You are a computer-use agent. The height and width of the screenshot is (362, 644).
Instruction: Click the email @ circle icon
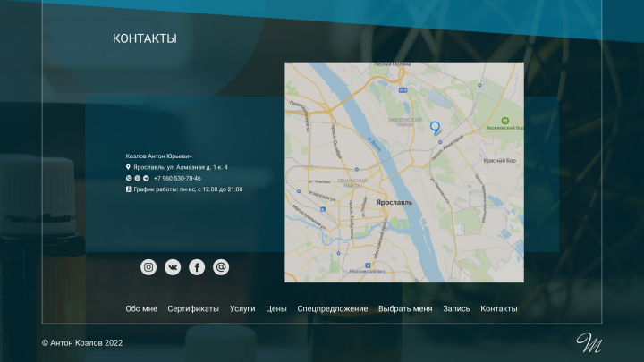221,267
